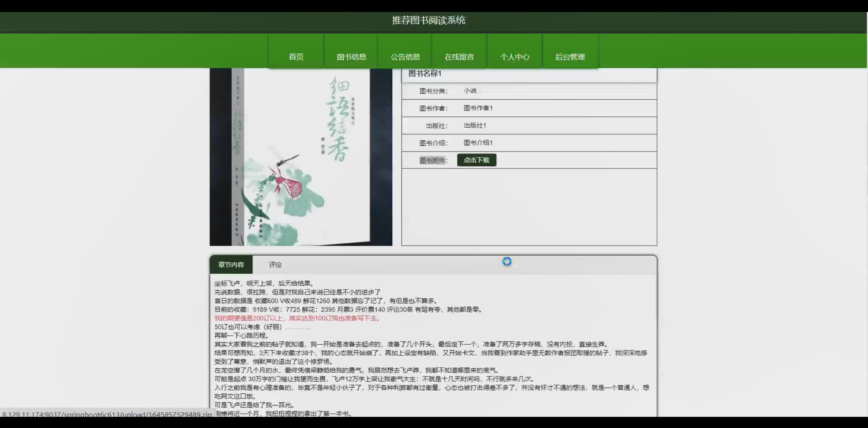Click the line starting 其实大家看我之前的帖子就知道

[x=412, y=344]
